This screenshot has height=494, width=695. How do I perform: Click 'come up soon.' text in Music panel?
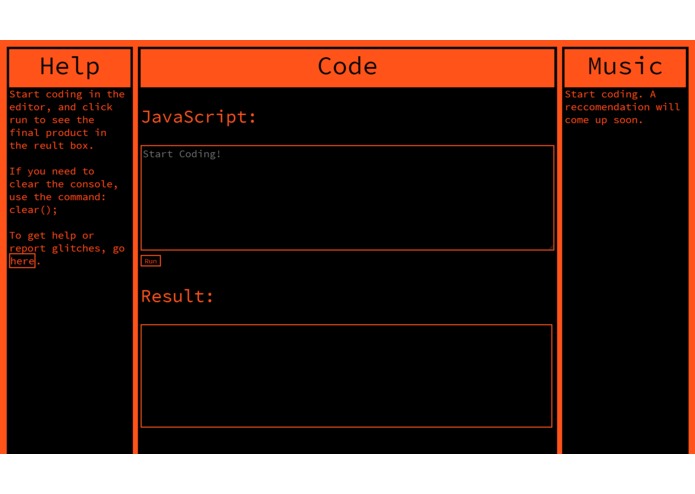pos(604,120)
